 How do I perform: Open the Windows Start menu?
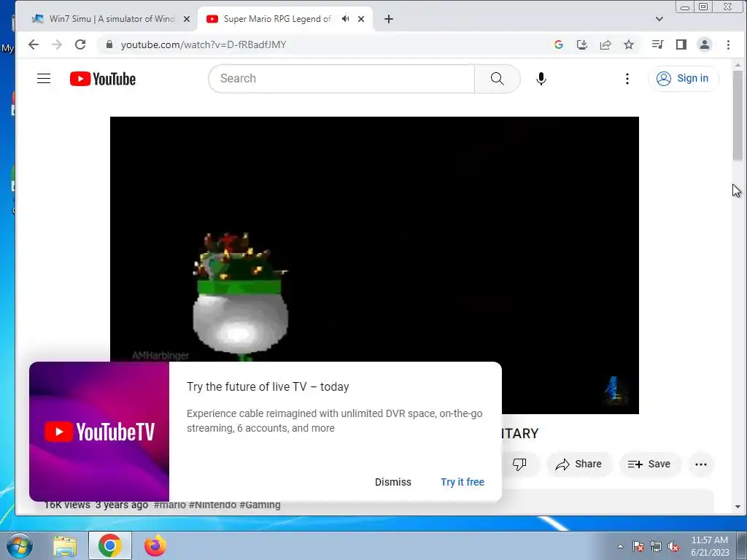pyautogui.click(x=20, y=545)
